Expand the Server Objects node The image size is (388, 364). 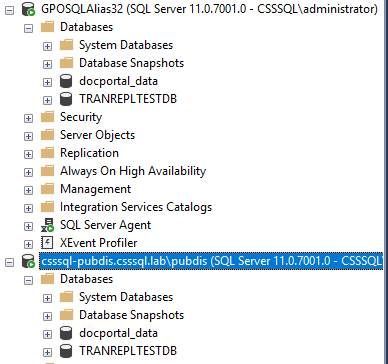29,136
